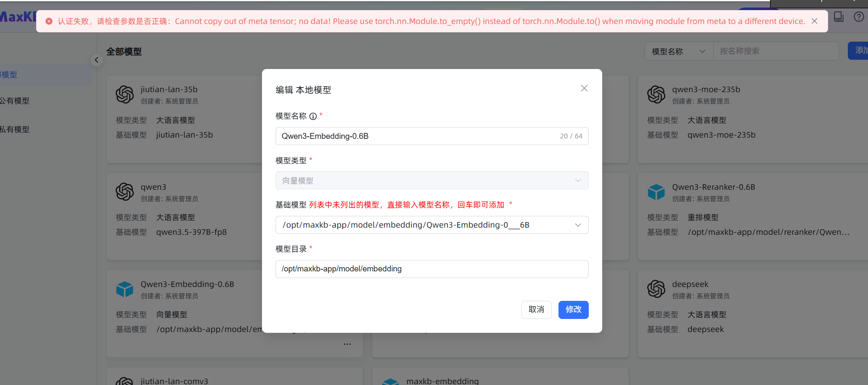Click the qwen3-moe-235b model logo icon
This screenshot has height=385, width=868.
coord(656,94)
